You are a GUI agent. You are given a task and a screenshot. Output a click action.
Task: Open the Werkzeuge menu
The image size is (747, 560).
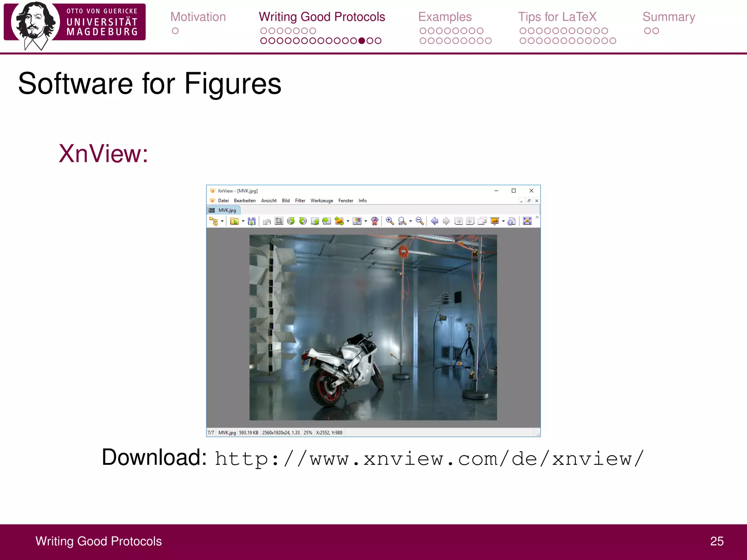(x=321, y=201)
